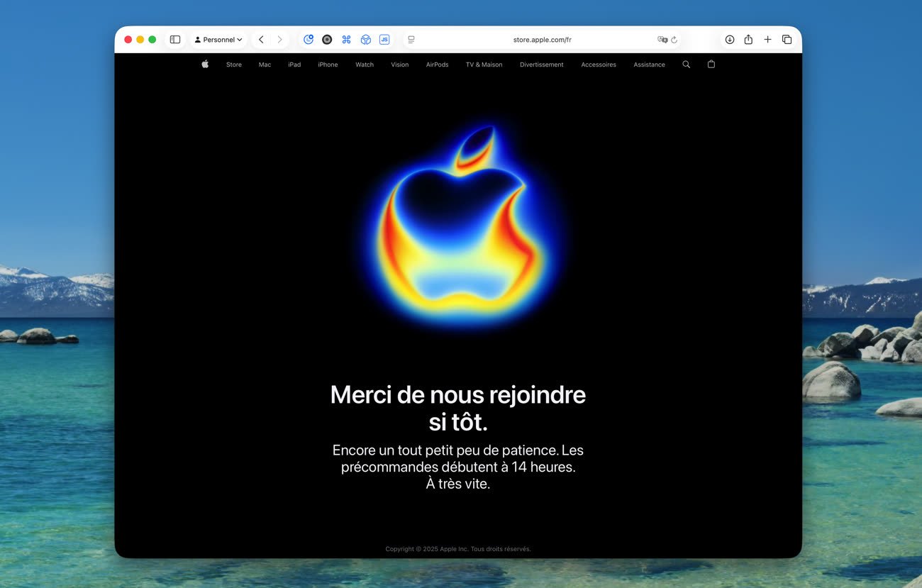Open the blue cube extension icon
This screenshot has width=922, height=588.
click(x=365, y=40)
